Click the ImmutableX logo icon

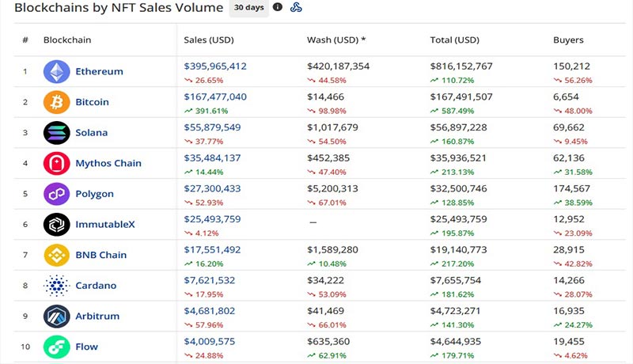pos(56,225)
